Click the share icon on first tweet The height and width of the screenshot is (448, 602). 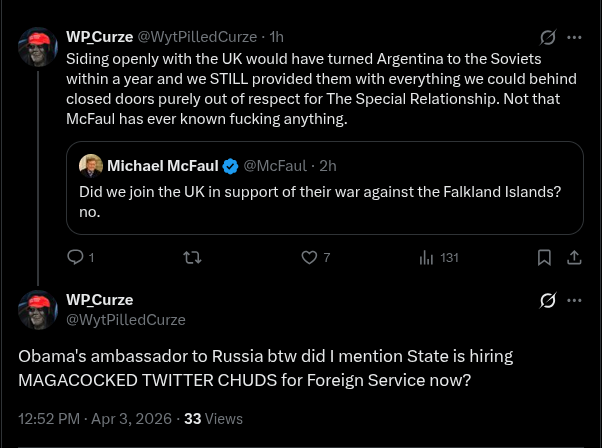coord(574,257)
